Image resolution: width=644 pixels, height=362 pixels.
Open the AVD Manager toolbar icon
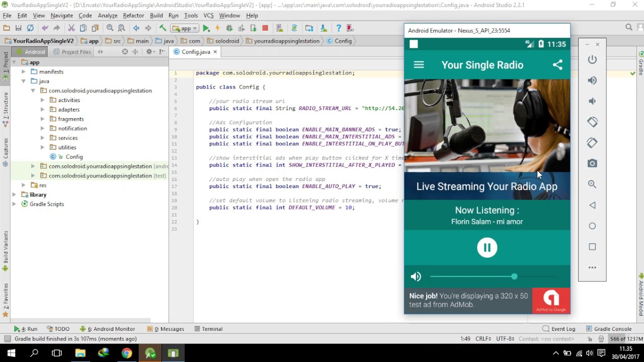[x=280, y=28]
